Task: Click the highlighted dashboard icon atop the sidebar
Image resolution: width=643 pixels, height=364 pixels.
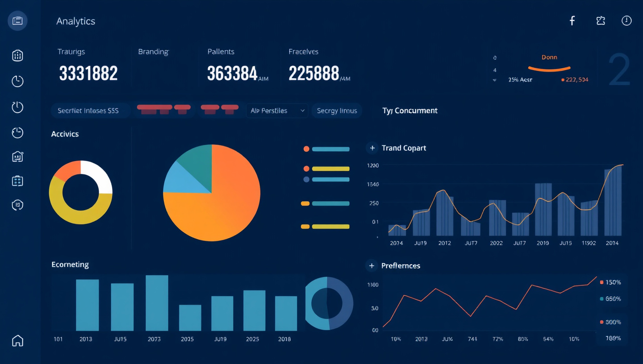Action: pos(17,21)
